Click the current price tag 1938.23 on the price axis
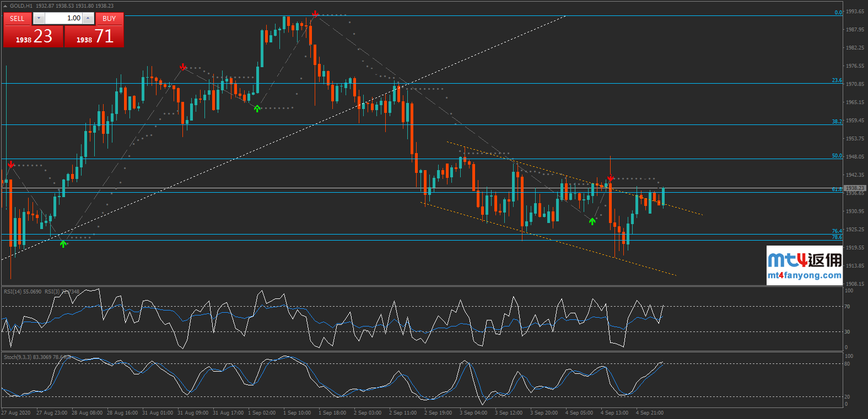The width and height of the screenshot is (868, 419). tap(854, 188)
